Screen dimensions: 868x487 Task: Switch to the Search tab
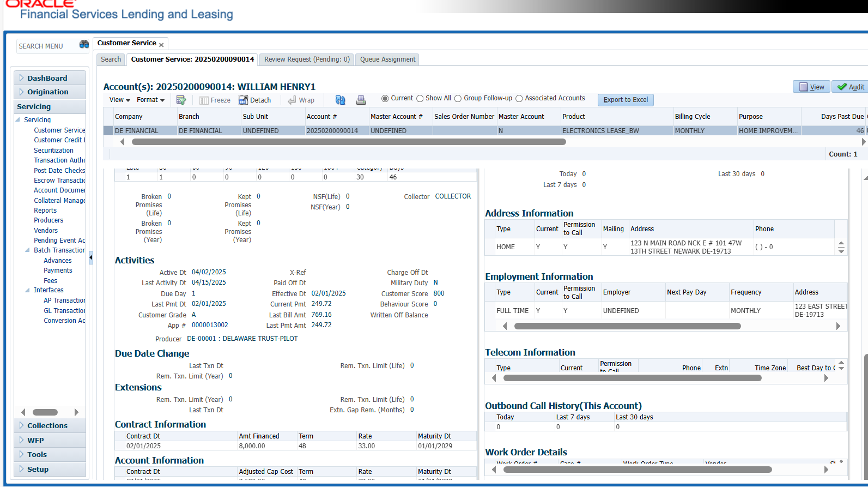[x=111, y=59]
